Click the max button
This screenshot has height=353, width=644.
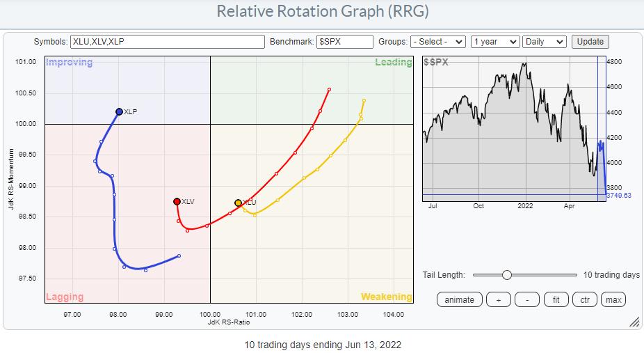613,299
